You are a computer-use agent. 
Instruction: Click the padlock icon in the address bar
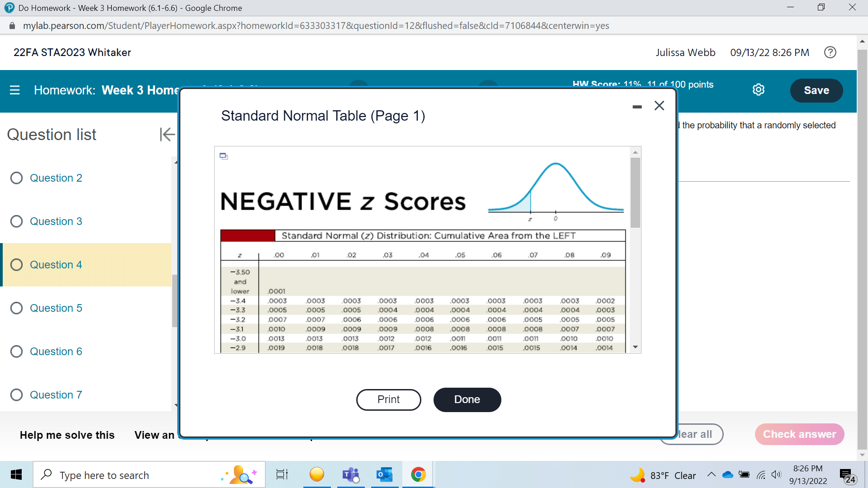[13, 25]
